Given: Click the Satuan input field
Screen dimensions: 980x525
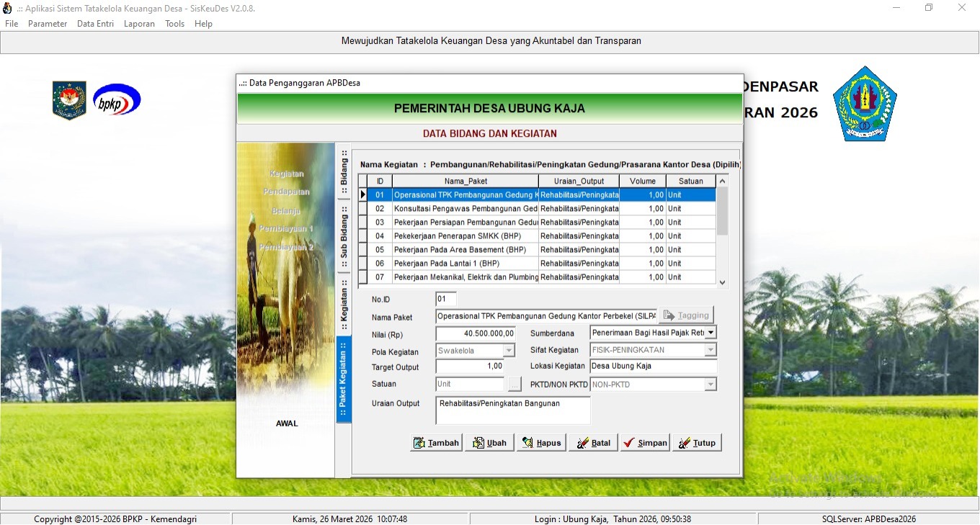Looking at the screenshot, I should tap(470, 385).
